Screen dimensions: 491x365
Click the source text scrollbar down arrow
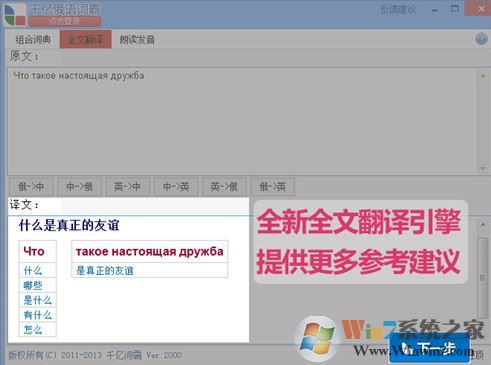point(483,168)
